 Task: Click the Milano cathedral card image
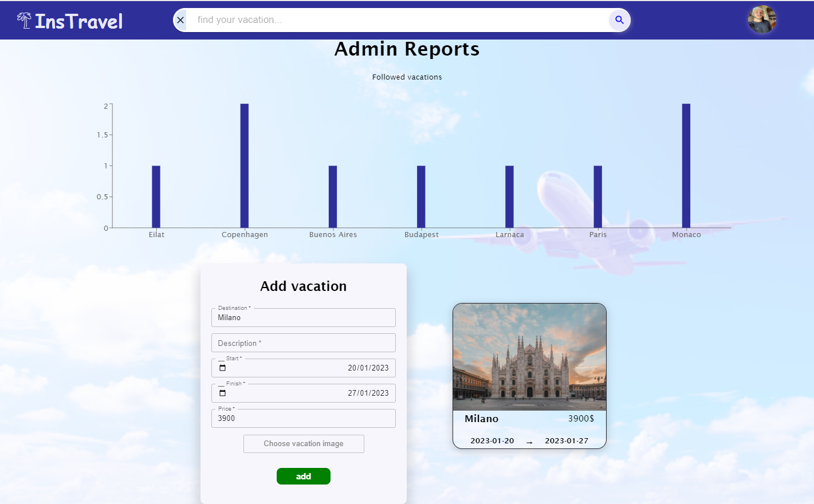click(529, 356)
